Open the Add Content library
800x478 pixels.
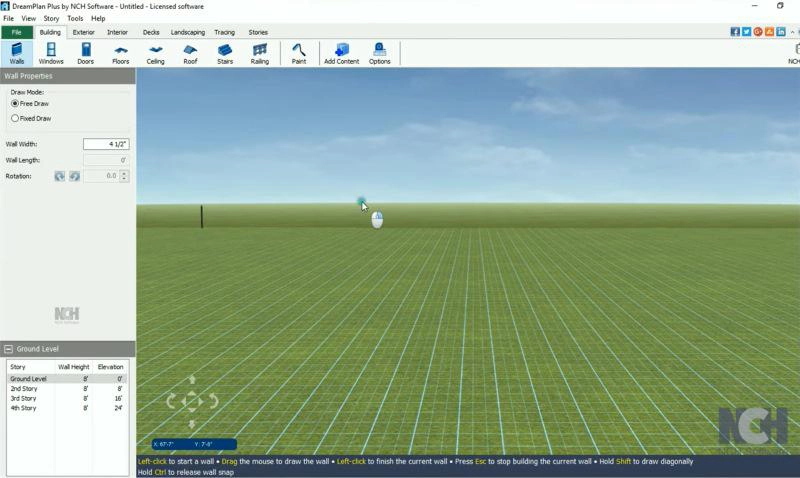tap(341, 53)
